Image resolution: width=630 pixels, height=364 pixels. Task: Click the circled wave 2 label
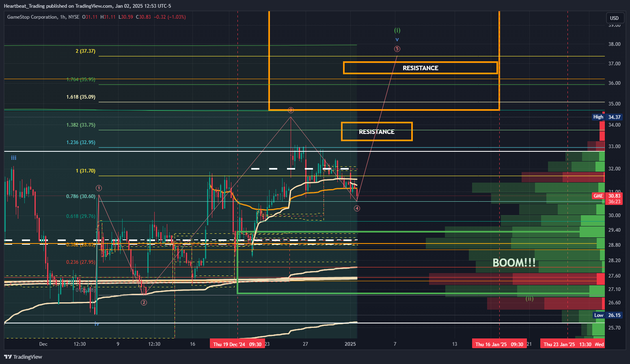[x=144, y=302]
